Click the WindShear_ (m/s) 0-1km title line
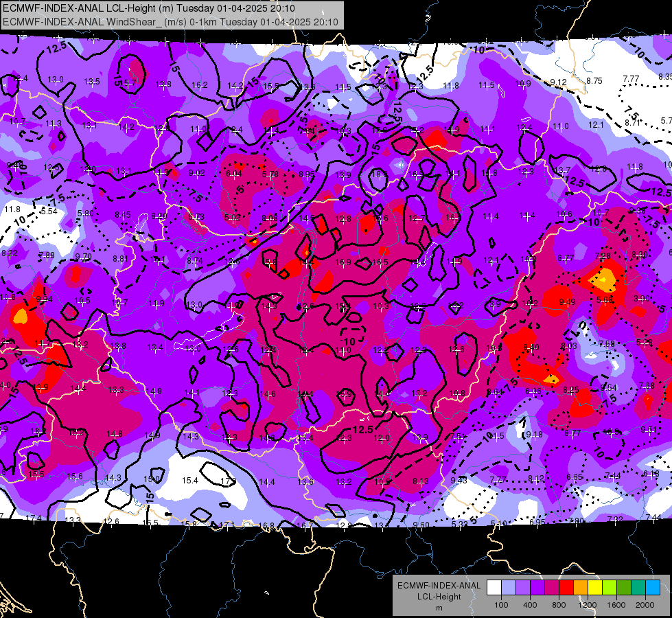Screen dimensions: 672x618 tap(170, 22)
